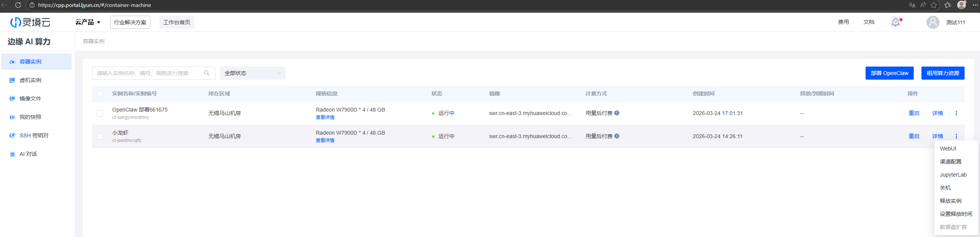980x237 pixels.
Task: Click the 部署 OpenClaw button
Action: point(889,73)
